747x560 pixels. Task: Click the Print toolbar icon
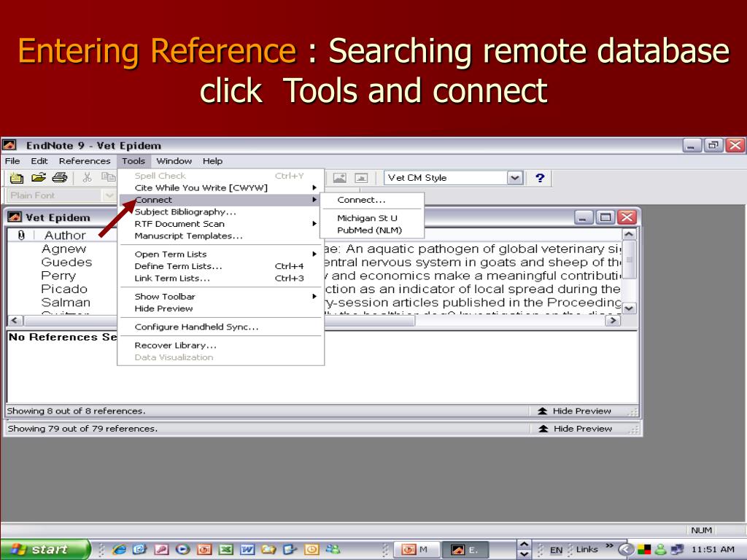[x=59, y=178]
